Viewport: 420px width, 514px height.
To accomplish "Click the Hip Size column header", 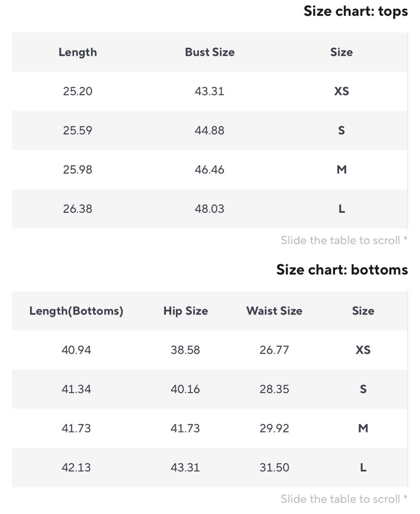I will pos(186,311).
